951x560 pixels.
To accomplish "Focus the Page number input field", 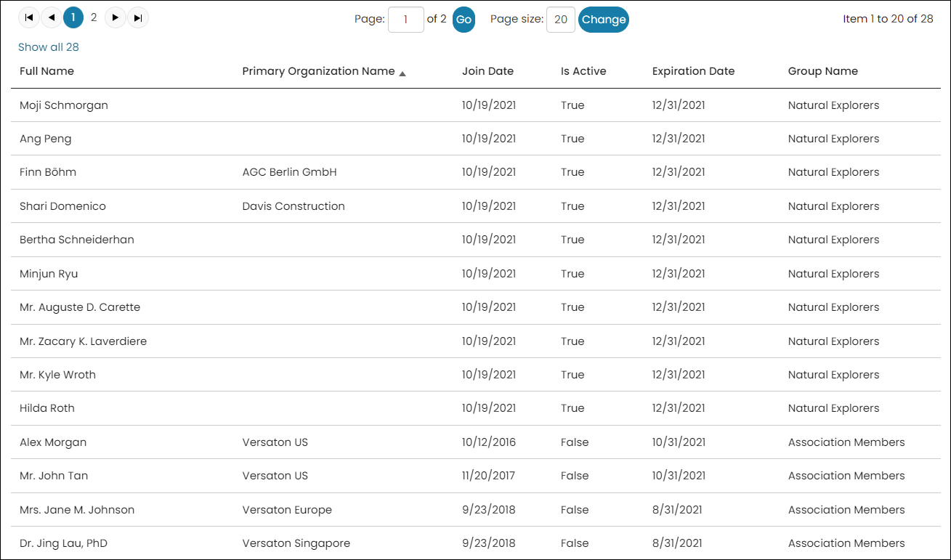I will click(406, 20).
